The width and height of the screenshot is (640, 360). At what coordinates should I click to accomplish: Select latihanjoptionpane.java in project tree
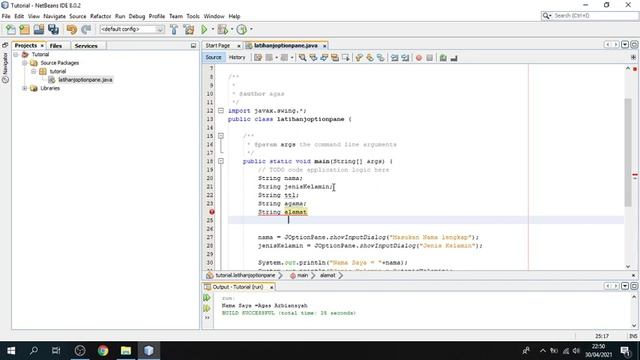85,80
